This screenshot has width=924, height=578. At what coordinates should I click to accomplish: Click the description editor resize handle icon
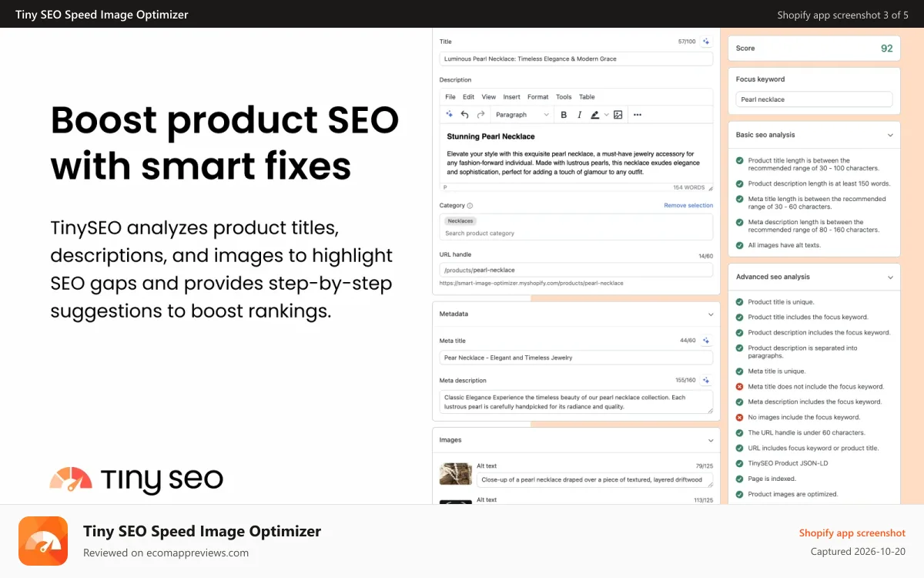(710, 187)
